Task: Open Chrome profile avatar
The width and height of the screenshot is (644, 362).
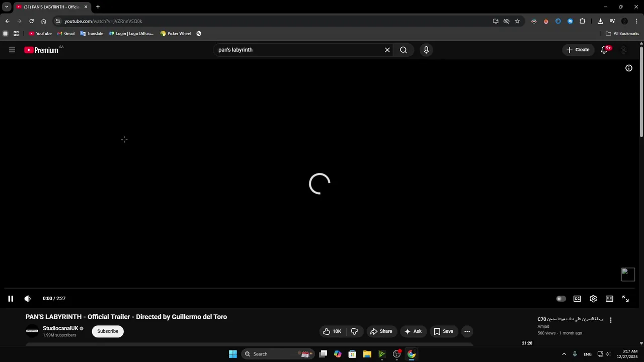Action: tap(624, 21)
